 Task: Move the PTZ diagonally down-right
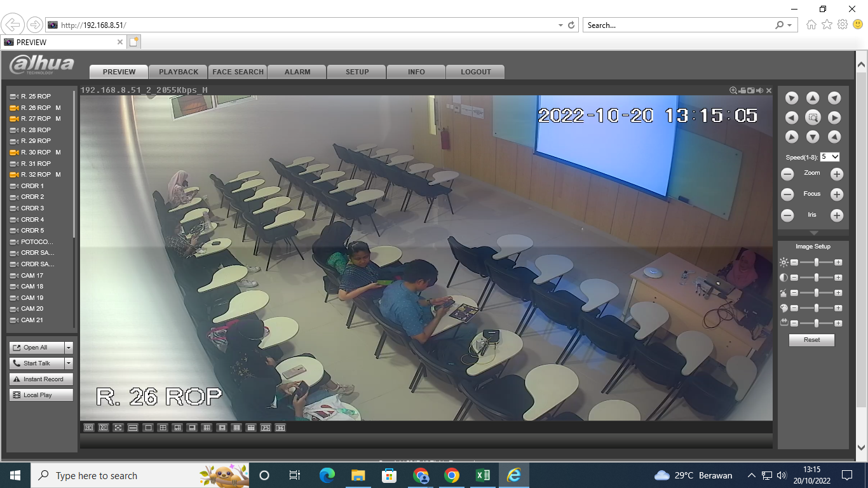(834, 137)
